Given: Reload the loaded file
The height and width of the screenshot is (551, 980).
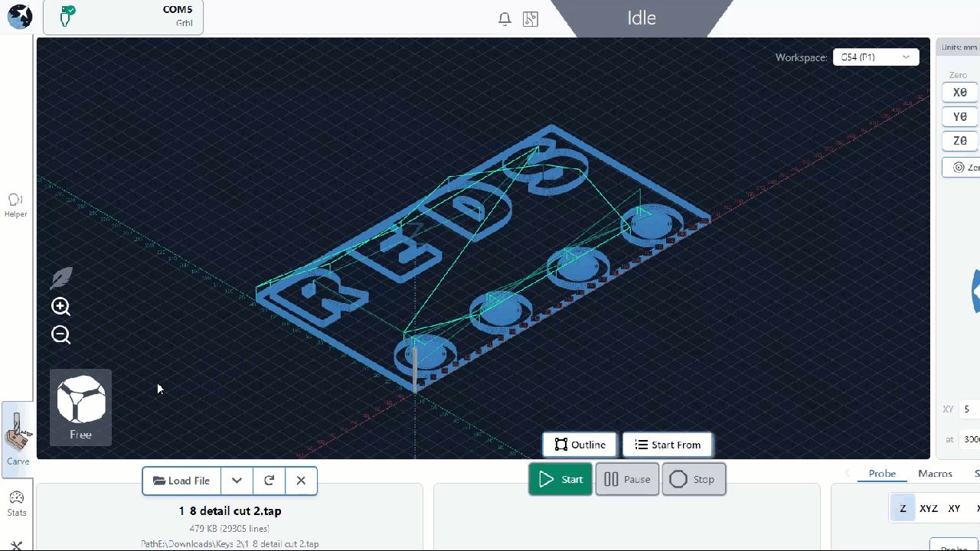Looking at the screenshot, I should [269, 481].
